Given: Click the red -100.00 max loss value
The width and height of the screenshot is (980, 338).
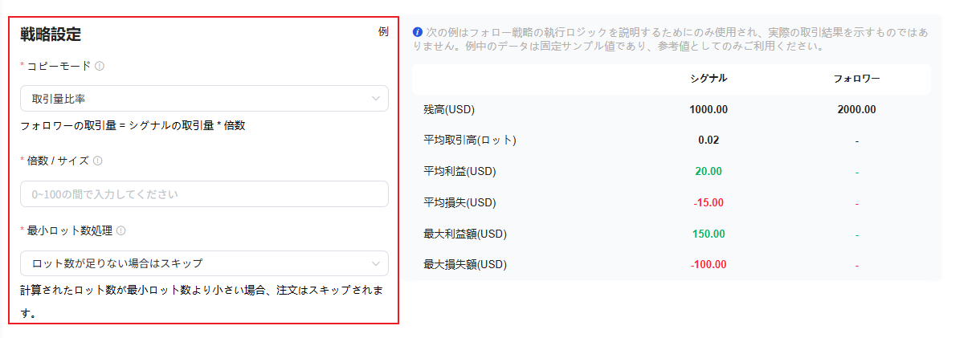Looking at the screenshot, I should click(708, 264).
